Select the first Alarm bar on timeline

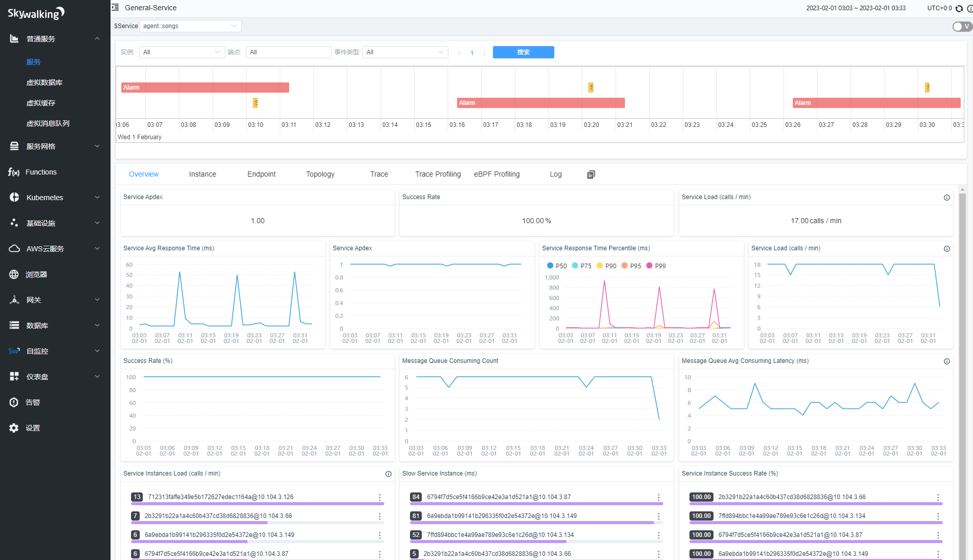click(x=205, y=88)
